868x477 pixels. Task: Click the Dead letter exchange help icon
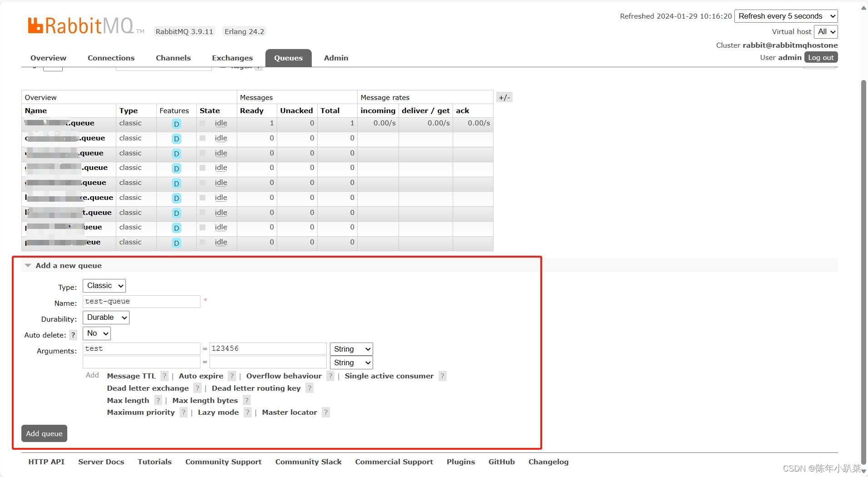point(197,388)
